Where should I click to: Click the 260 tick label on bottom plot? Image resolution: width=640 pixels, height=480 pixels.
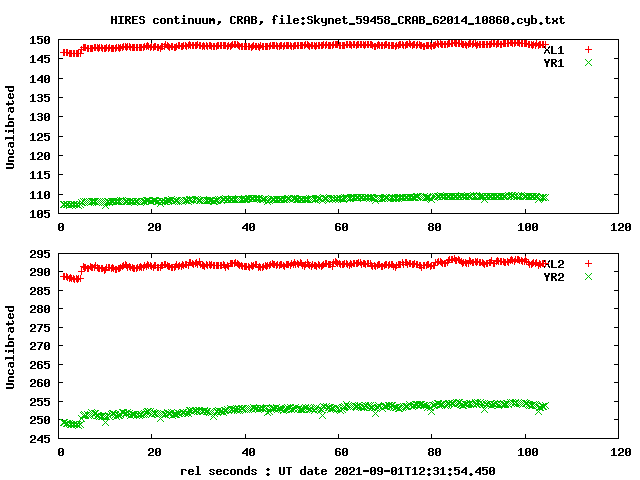point(40,383)
